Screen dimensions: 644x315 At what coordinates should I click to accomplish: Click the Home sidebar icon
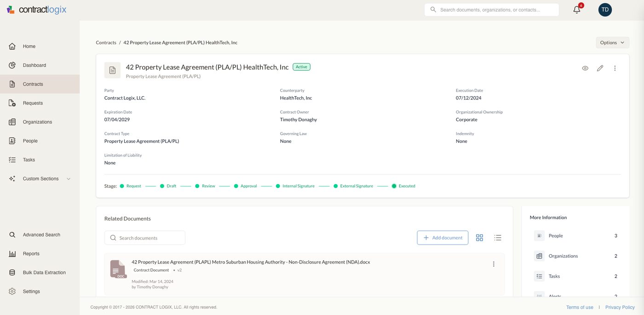tap(12, 47)
